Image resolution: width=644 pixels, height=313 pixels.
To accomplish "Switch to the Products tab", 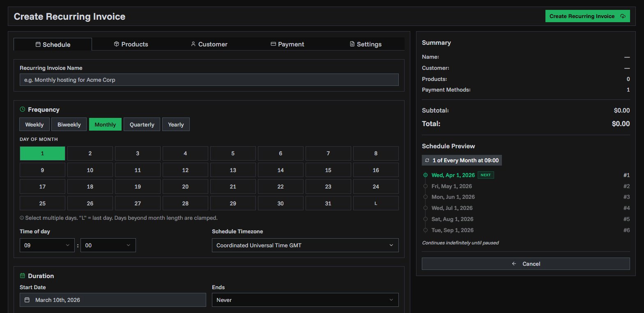I will pos(131,44).
